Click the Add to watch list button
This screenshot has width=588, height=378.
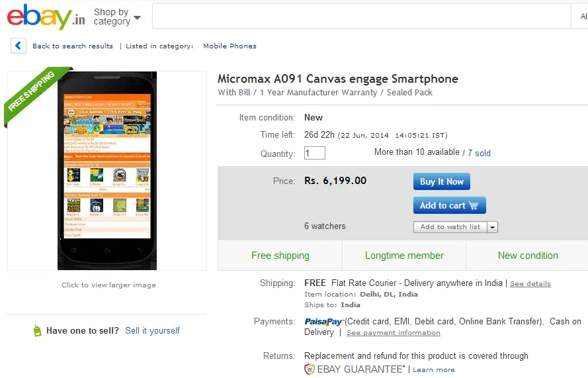[450, 226]
